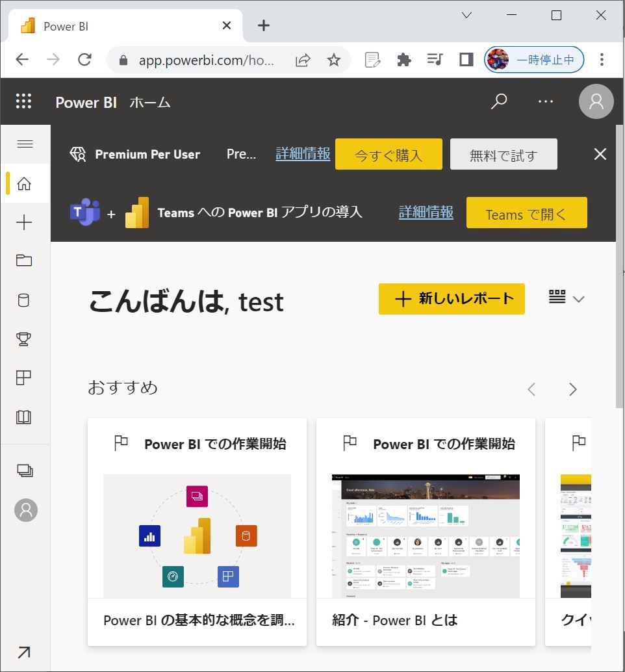Click the Get data arrow icon at sidebar bottom
The image size is (625, 672).
click(24, 653)
